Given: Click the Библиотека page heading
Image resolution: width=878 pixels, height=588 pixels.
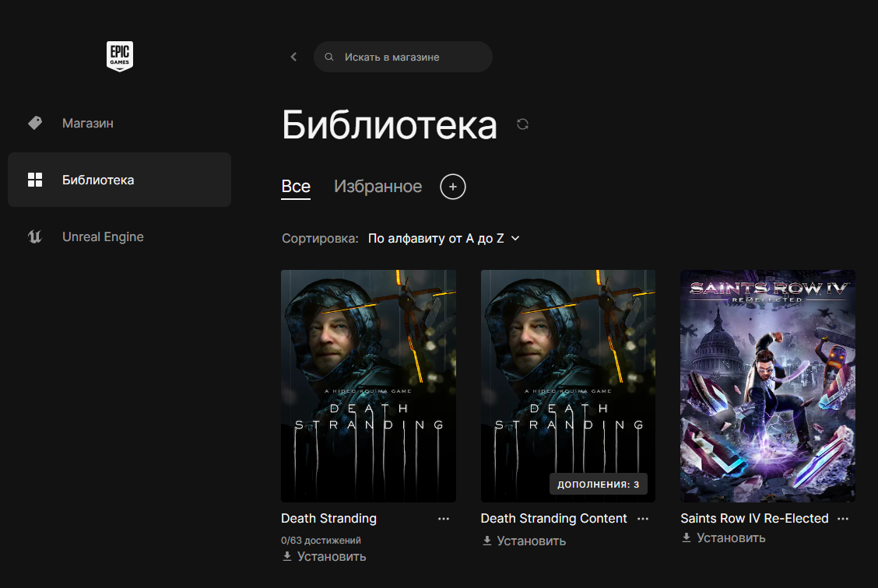Looking at the screenshot, I should 389,124.
